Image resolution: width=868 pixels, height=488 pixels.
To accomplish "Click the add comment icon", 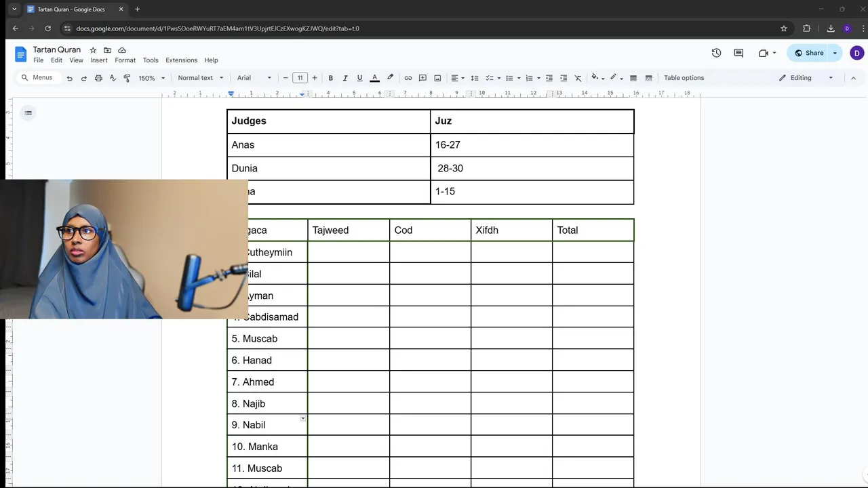I will [x=422, y=78].
